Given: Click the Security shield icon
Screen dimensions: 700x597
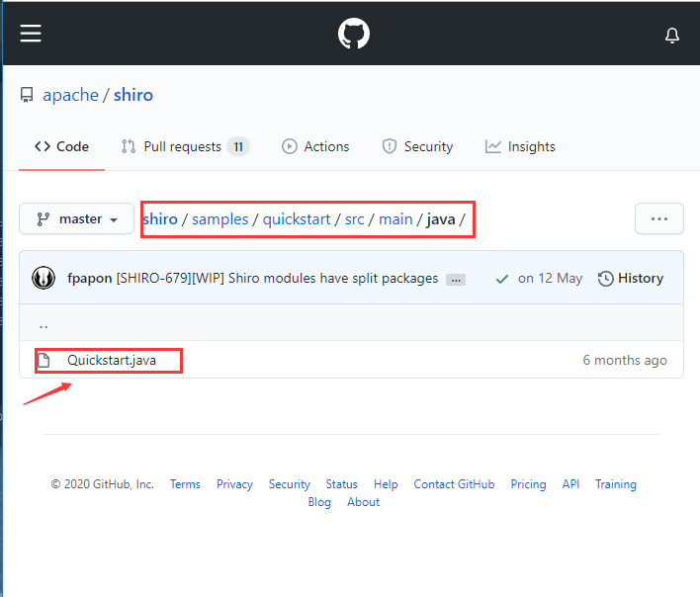Looking at the screenshot, I should pyautogui.click(x=390, y=146).
